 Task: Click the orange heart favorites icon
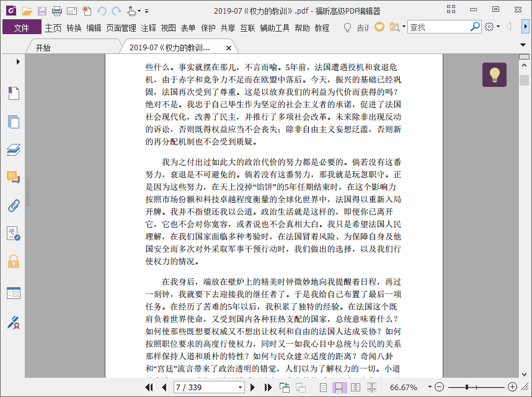pyautogui.click(x=379, y=27)
